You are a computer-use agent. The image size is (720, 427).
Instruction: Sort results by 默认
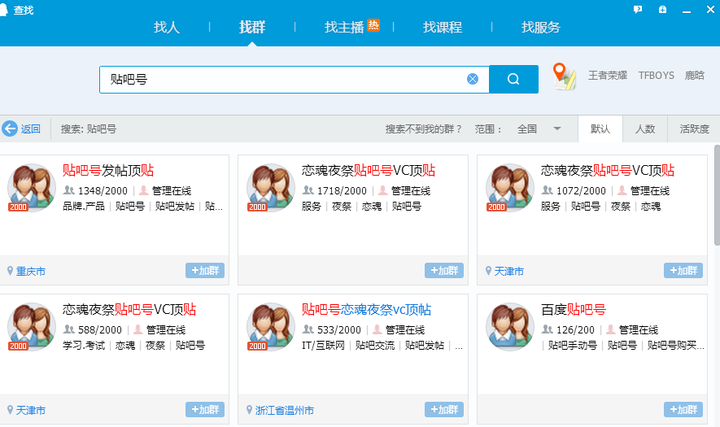click(600, 129)
